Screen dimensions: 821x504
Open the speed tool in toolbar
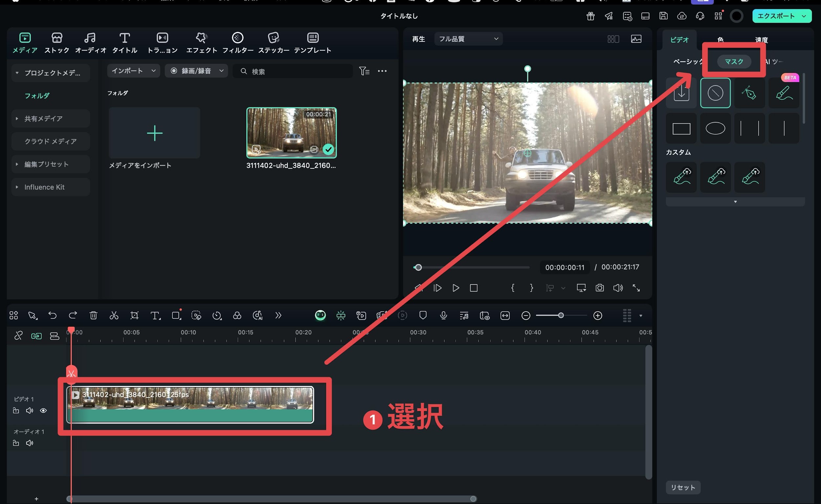click(x=217, y=315)
